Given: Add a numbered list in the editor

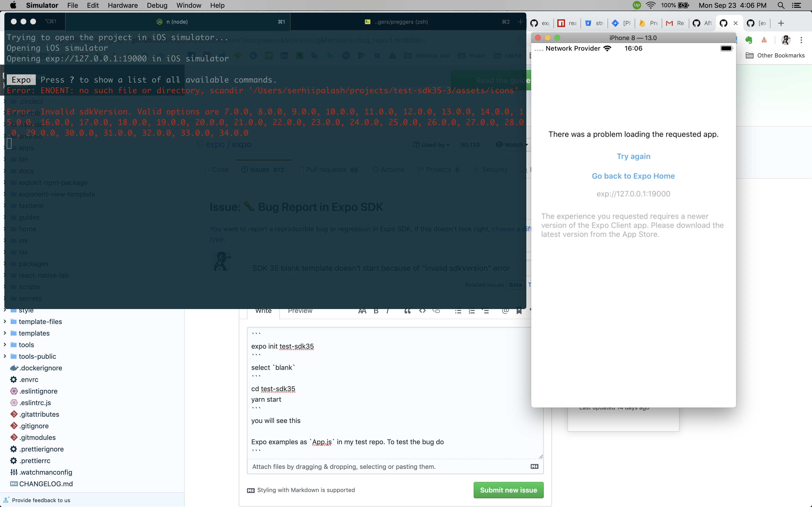Looking at the screenshot, I should tap(471, 311).
